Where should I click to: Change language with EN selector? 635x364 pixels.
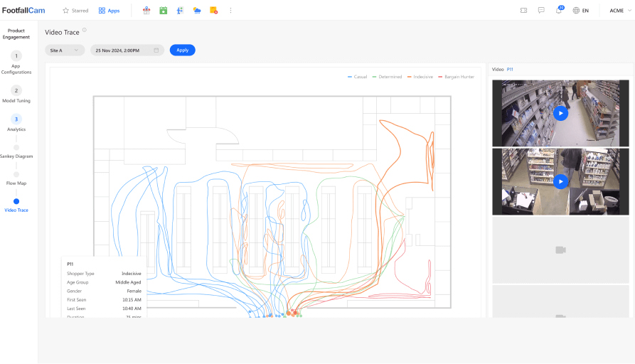(x=580, y=11)
